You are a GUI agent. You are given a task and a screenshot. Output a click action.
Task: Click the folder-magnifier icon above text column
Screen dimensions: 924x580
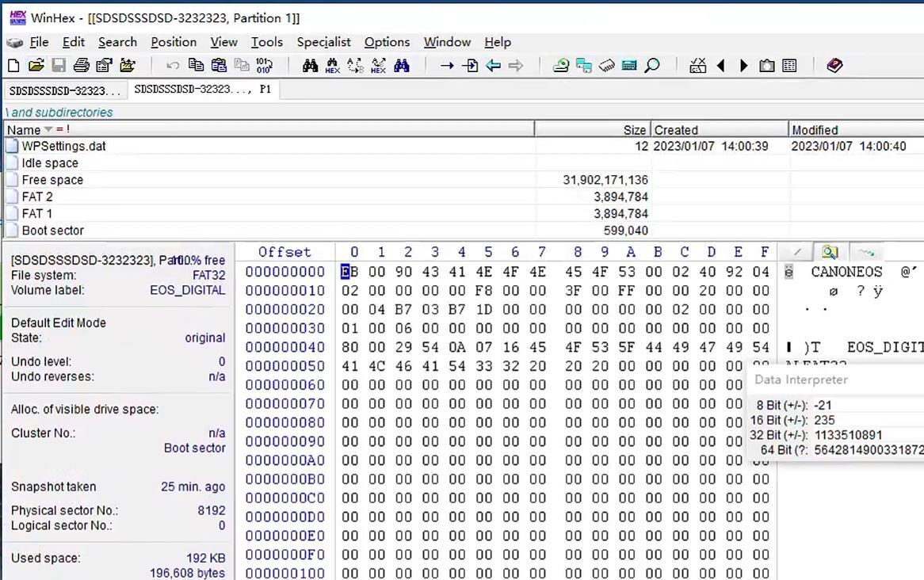pyautogui.click(x=830, y=252)
